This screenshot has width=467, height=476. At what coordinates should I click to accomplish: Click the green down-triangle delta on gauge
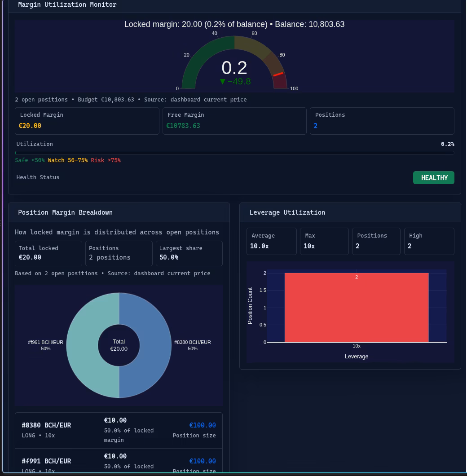point(223,81)
